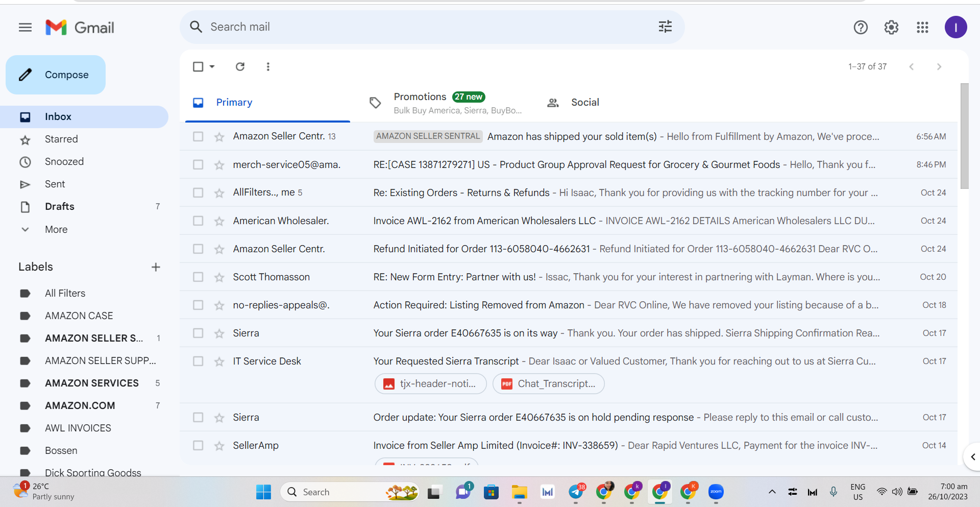980x507 pixels.
Task: Go to the newer page arrow
Action: (x=912, y=66)
